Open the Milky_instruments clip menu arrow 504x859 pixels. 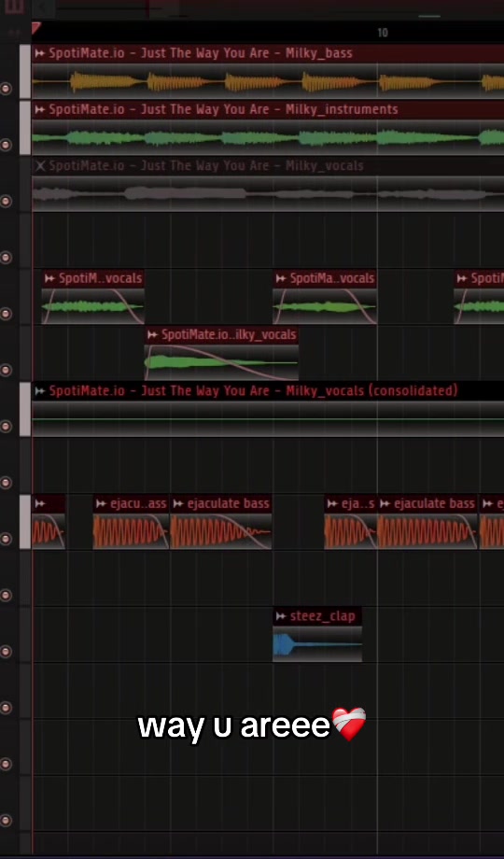[x=39, y=109]
